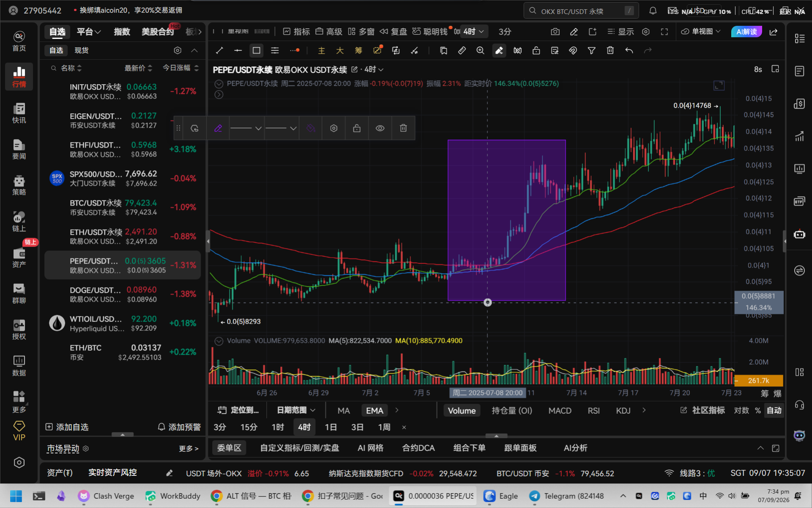Switch to the 现货 spot tab
The image size is (812, 508).
[x=82, y=50]
